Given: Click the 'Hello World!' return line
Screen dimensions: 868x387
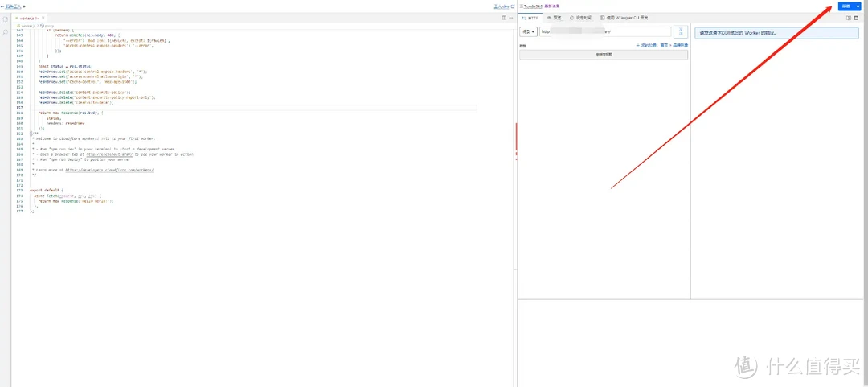Looking at the screenshot, I should coord(76,200).
